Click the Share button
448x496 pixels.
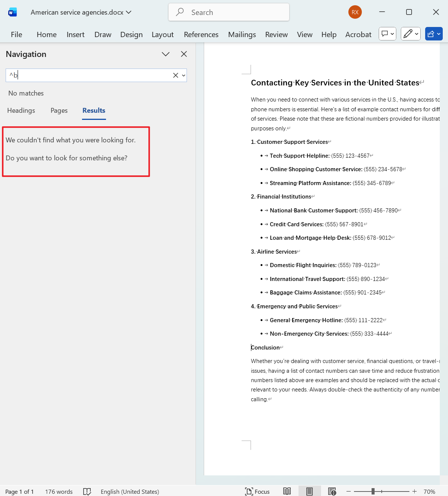[x=432, y=34]
